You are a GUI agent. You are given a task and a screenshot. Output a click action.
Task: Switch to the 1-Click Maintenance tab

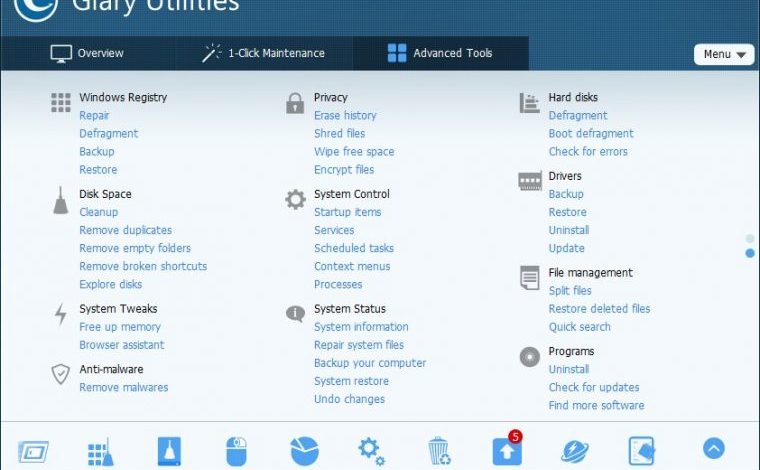(x=263, y=53)
